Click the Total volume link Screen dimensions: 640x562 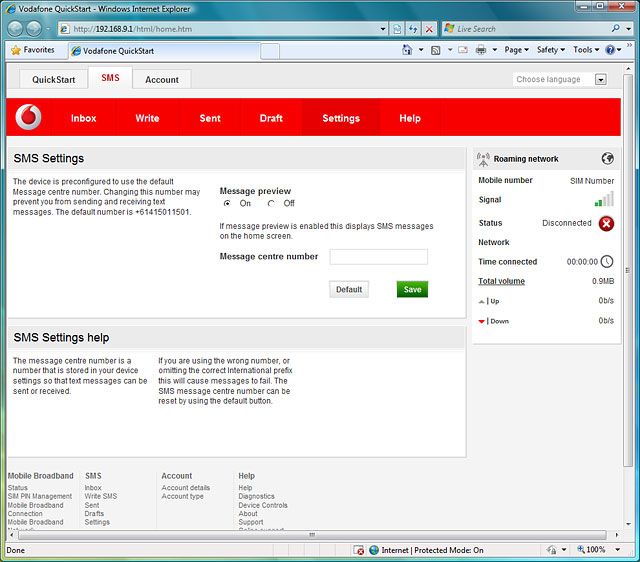point(501,281)
